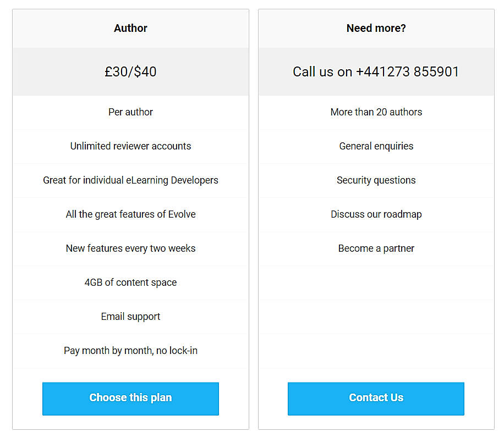Click Discuss our roadmap row
Screen dimensions: 504x443
[376, 214]
